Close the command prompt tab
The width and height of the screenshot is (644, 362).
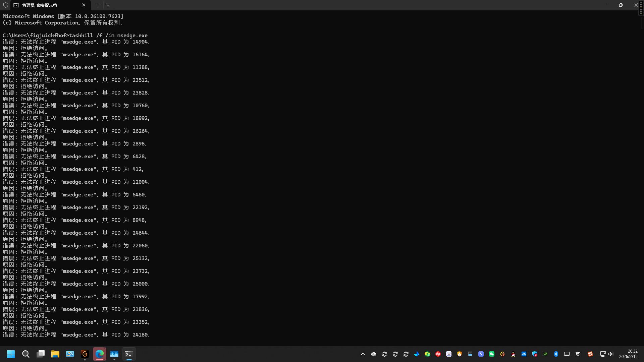coord(84,5)
